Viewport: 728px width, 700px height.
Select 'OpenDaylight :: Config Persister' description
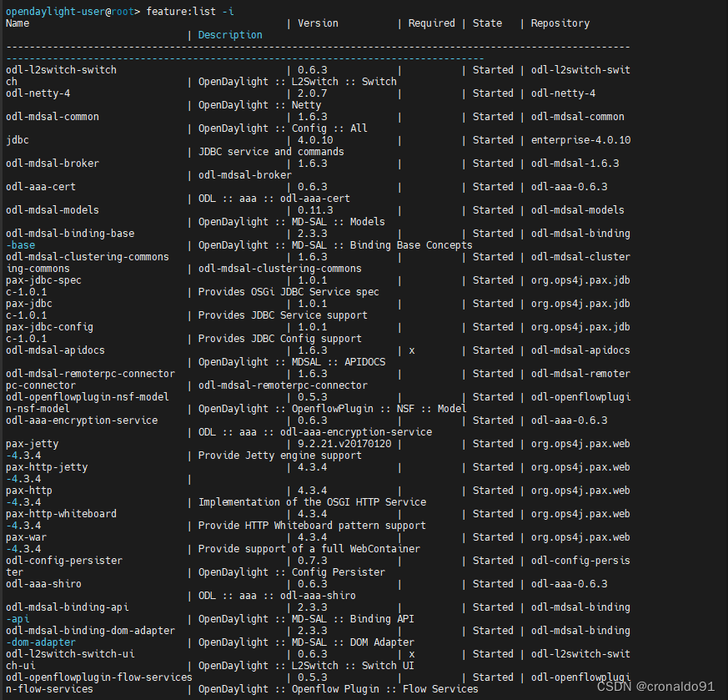click(292, 572)
